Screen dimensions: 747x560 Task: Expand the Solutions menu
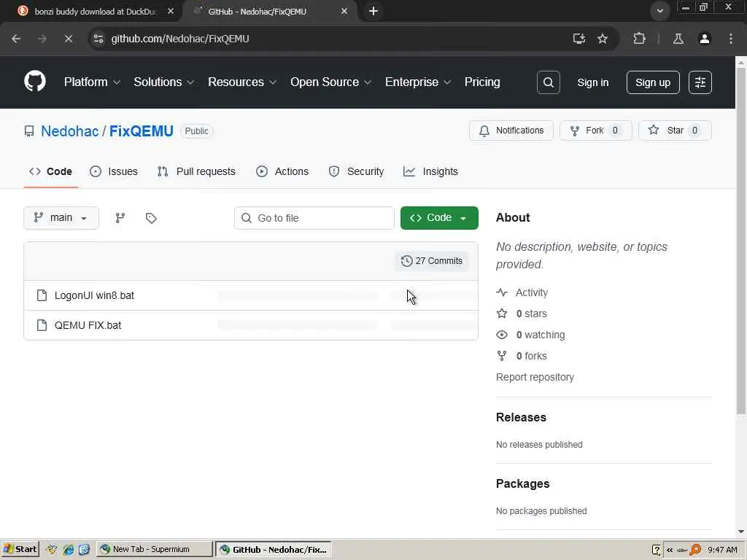coord(163,82)
